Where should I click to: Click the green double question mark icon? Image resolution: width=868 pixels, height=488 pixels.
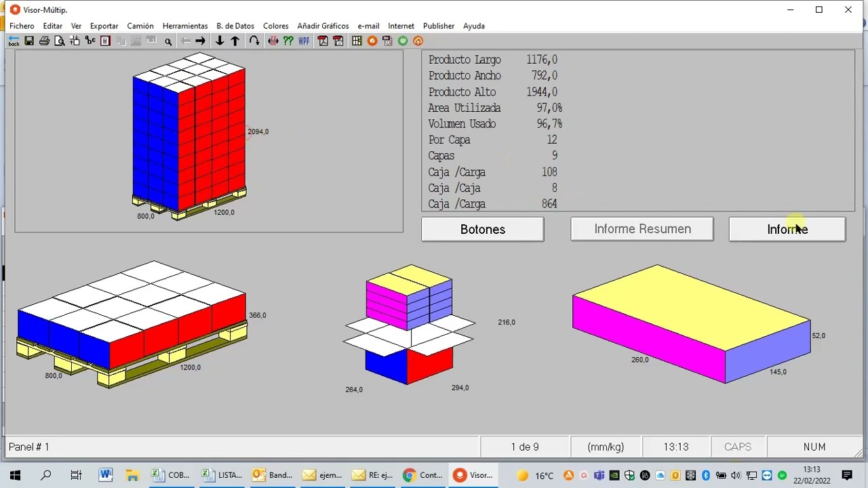point(288,41)
